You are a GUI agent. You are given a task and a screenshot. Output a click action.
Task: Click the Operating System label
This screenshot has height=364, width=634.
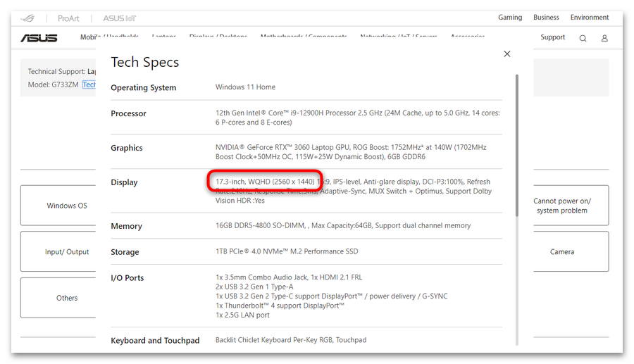point(144,88)
